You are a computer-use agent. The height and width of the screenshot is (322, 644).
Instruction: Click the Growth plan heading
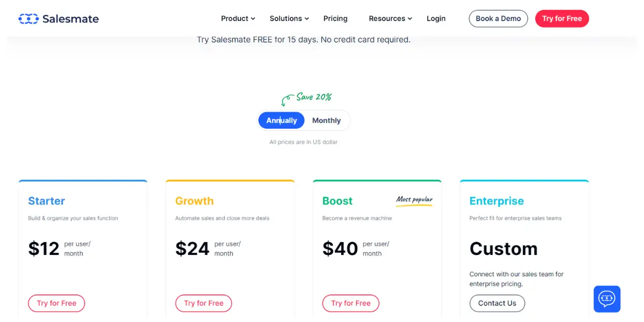pyautogui.click(x=194, y=201)
